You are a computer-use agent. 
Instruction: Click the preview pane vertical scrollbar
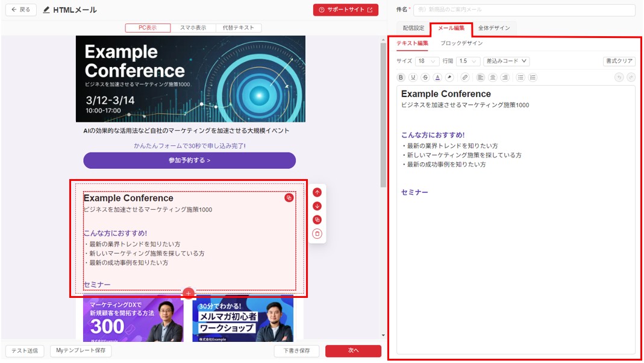click(x=383, y=115)
